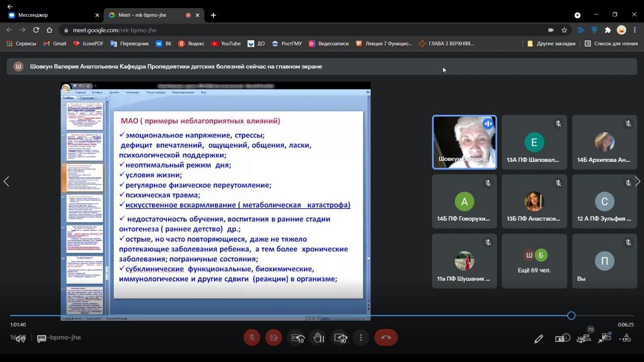
Task: Open the Переводчик bookmark
Action: click(x=130, y=44)
